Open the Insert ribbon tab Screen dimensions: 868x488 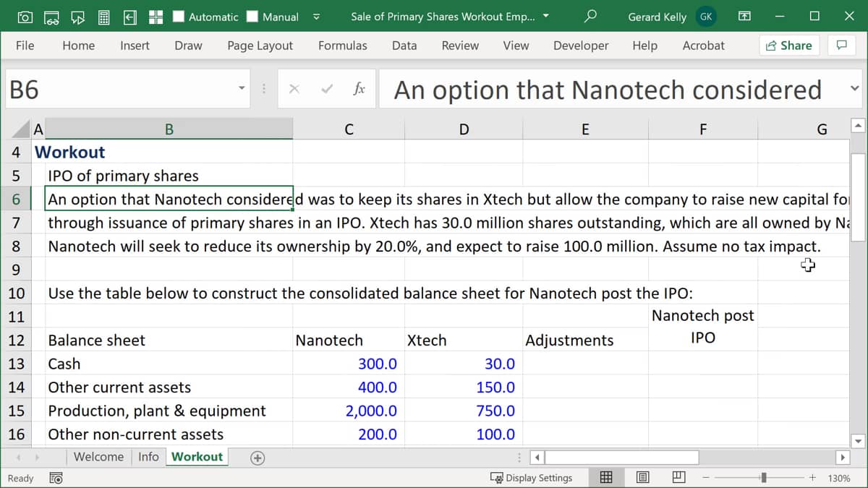click(x=135, y=46)
